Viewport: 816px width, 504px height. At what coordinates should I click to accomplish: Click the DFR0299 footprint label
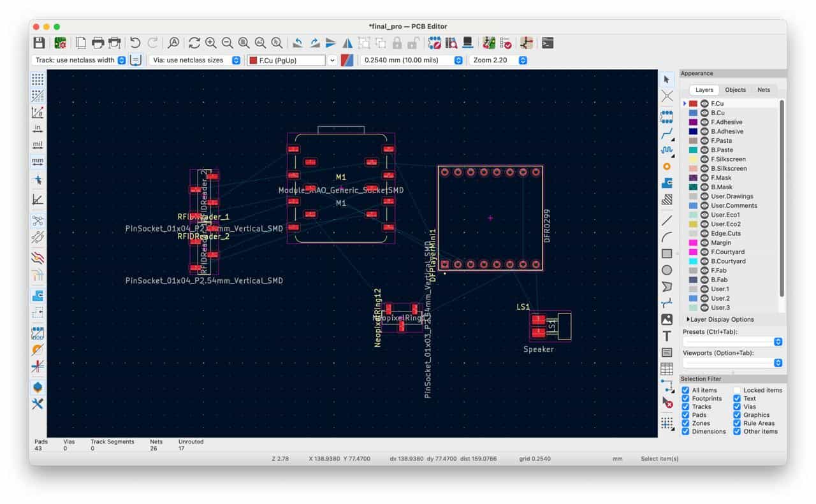547,226
